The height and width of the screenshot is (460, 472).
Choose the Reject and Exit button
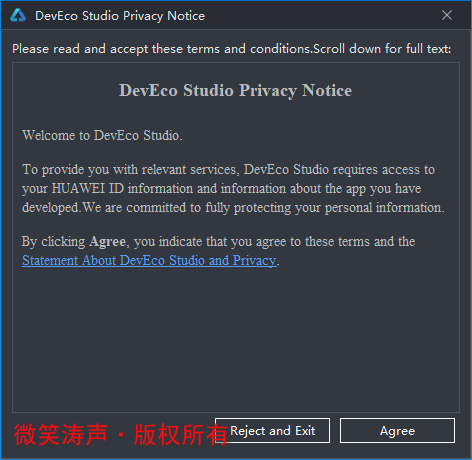(272, 431)
